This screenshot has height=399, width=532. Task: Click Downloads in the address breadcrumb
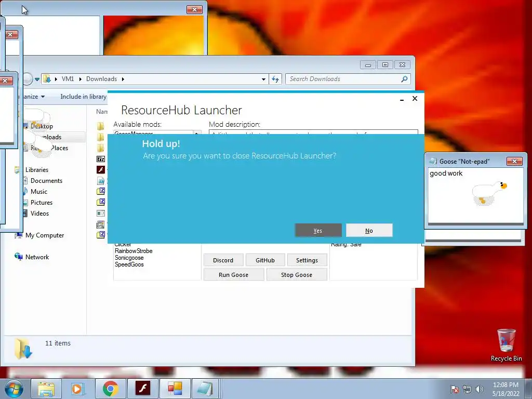pos(101,79)
